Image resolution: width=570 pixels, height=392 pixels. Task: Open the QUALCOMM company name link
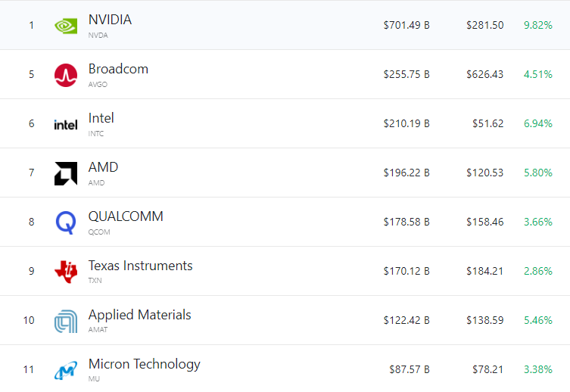126,216
